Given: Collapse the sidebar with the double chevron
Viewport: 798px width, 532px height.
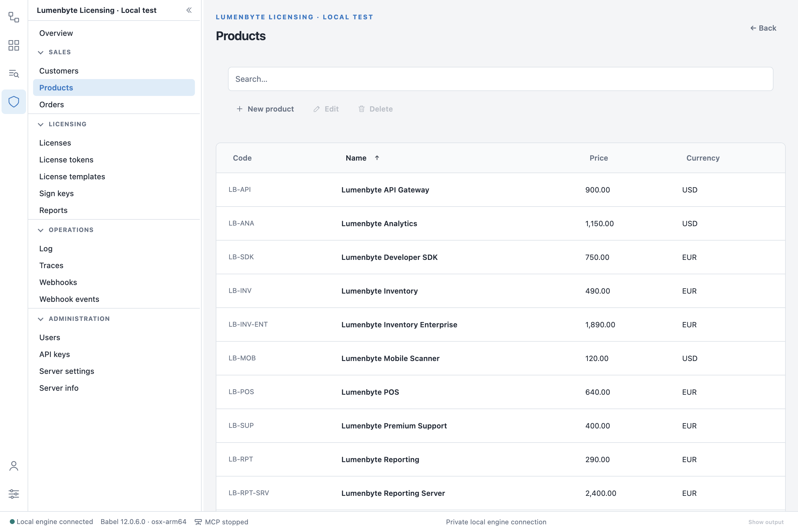Looking at the screenshot, I should tap(189, 10).
